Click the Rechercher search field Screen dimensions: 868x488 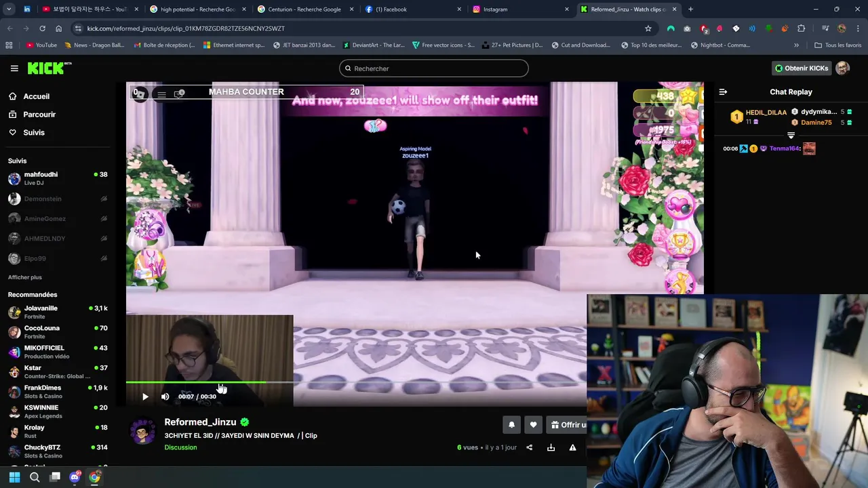point(434,68)
